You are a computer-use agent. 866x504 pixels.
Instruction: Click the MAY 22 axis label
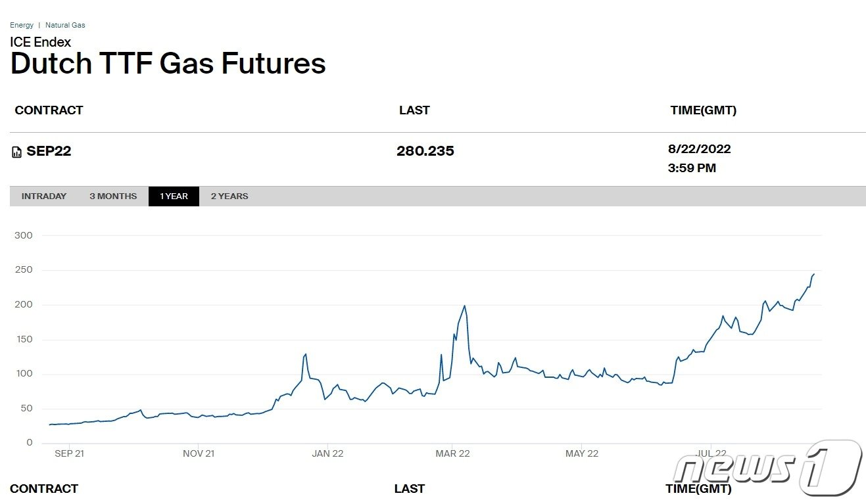(x=582, y=453)
